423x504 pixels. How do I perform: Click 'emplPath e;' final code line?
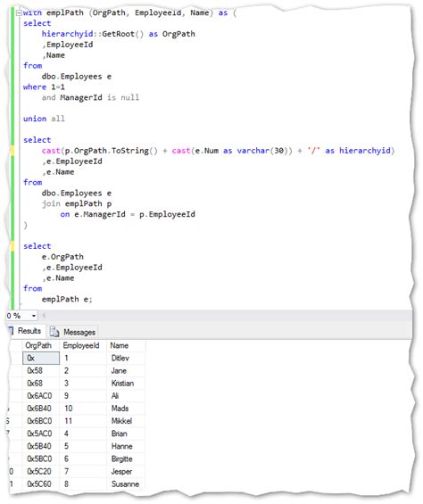[67, 299]
